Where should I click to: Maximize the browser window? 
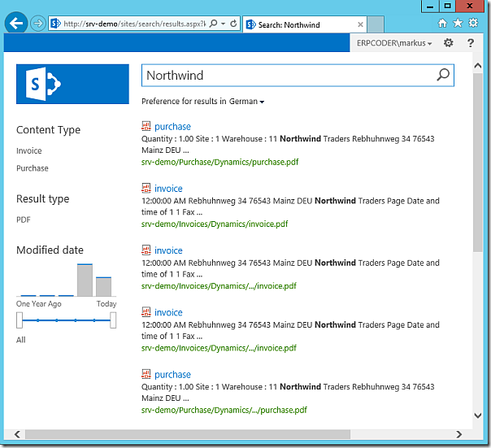(x=447, y=6)
